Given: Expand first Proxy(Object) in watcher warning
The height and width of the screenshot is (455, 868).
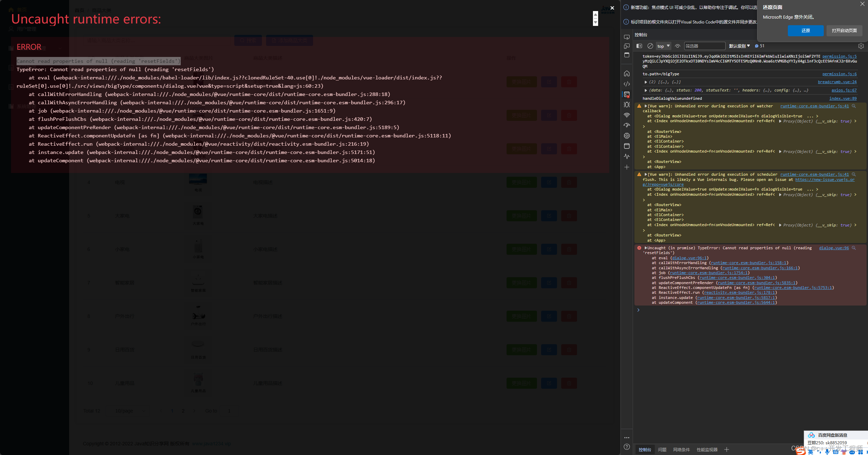Looking at the screenshot, I should click(780, 121).
